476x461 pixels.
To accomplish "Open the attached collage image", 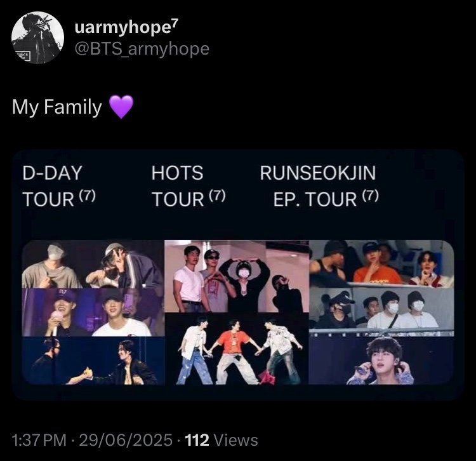I will point(238,274).
